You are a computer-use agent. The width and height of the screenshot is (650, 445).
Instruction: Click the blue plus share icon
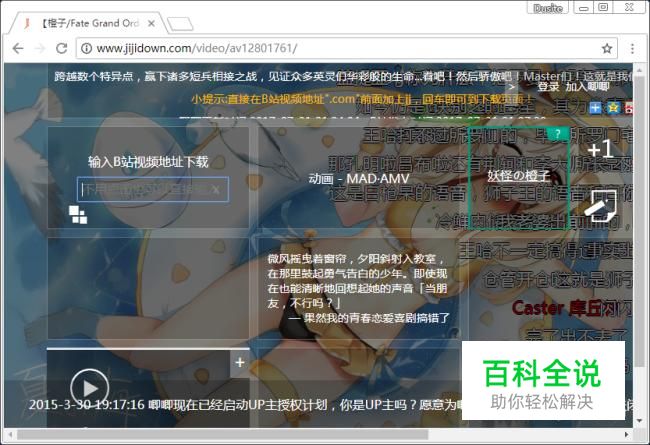point(595,108)
